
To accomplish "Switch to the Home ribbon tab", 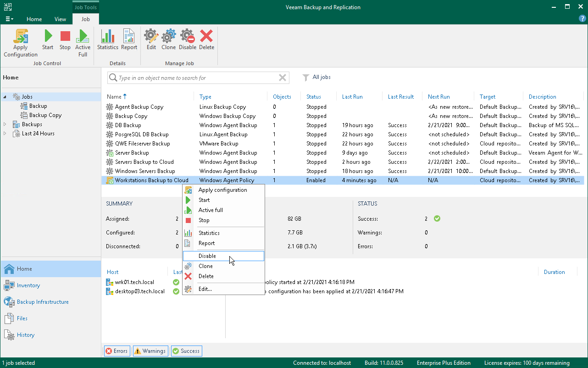I will (34, 19).
